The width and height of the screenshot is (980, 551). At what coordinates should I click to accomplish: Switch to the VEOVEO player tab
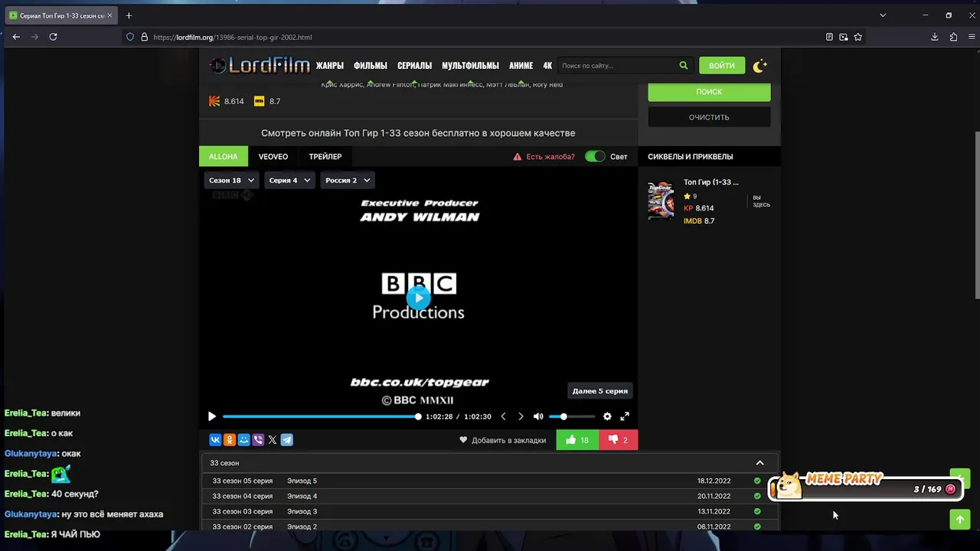[x=273, y=156]
